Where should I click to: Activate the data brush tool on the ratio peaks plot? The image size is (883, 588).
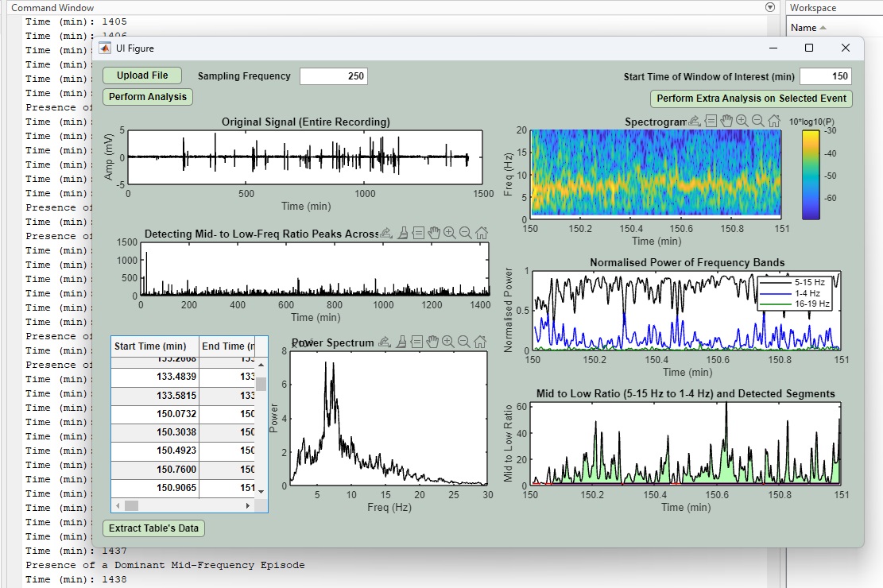tap(402, 233)
